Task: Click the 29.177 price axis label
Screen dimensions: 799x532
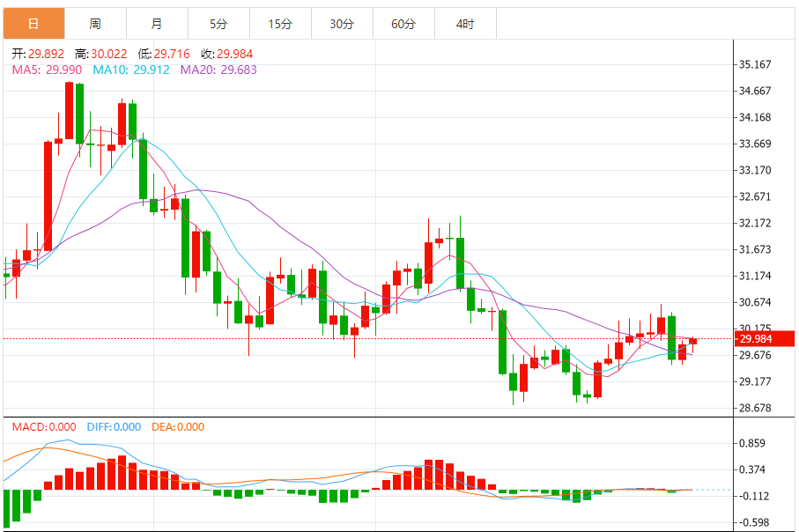Action: coord(755,381)
